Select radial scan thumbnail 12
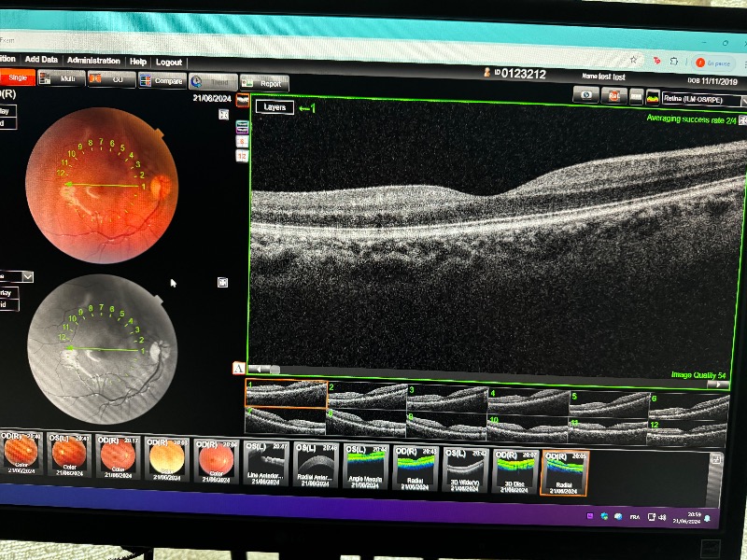Screen dimensions: 747x560 pyautogui.click(x=687, y=432)
